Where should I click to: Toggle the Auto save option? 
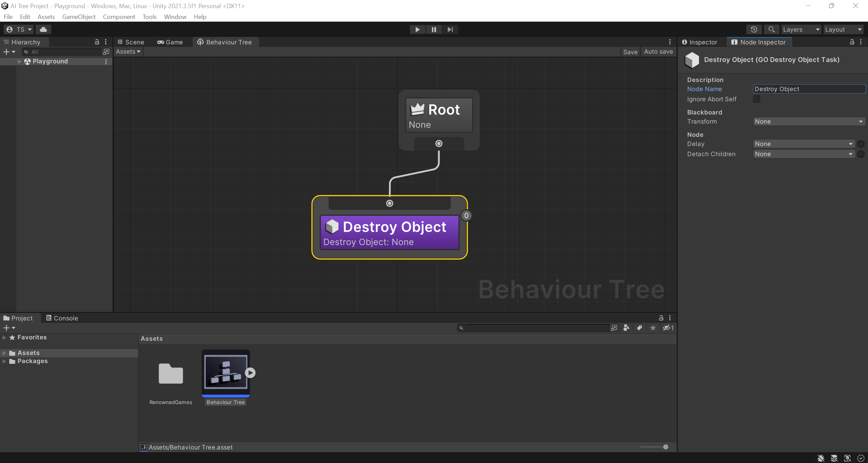click(x=658, y=52)
